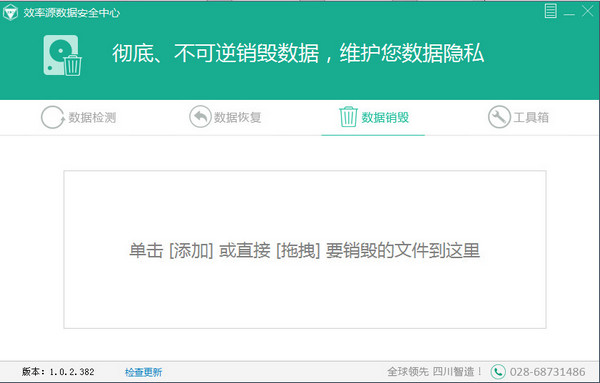This screenshot has width=600, height=383.
Task: Close the data security center window
Action: pyautogui.click(x=587, y=11)
